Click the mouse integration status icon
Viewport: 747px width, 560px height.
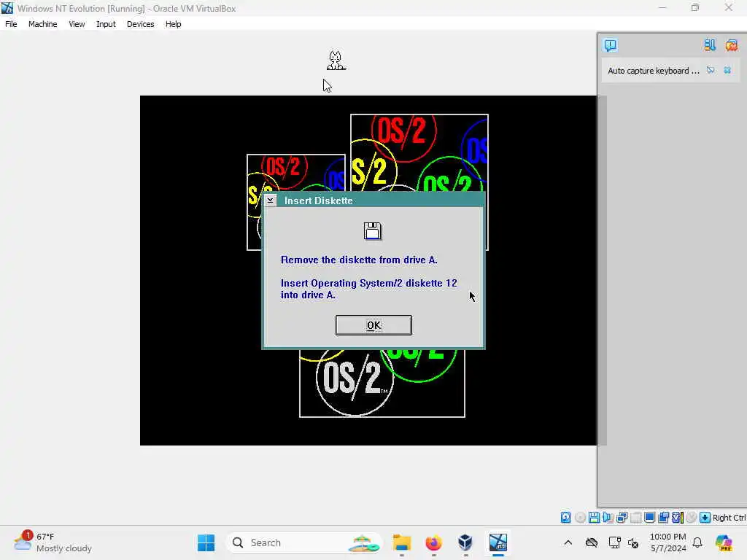pyautogui.click(x=692, y=518)
